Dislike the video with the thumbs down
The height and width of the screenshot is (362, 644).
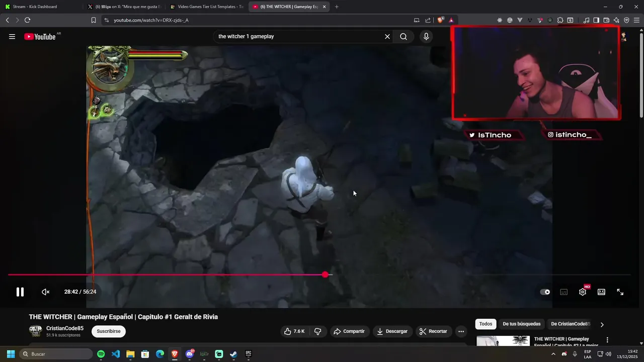[x=317, y=331]
